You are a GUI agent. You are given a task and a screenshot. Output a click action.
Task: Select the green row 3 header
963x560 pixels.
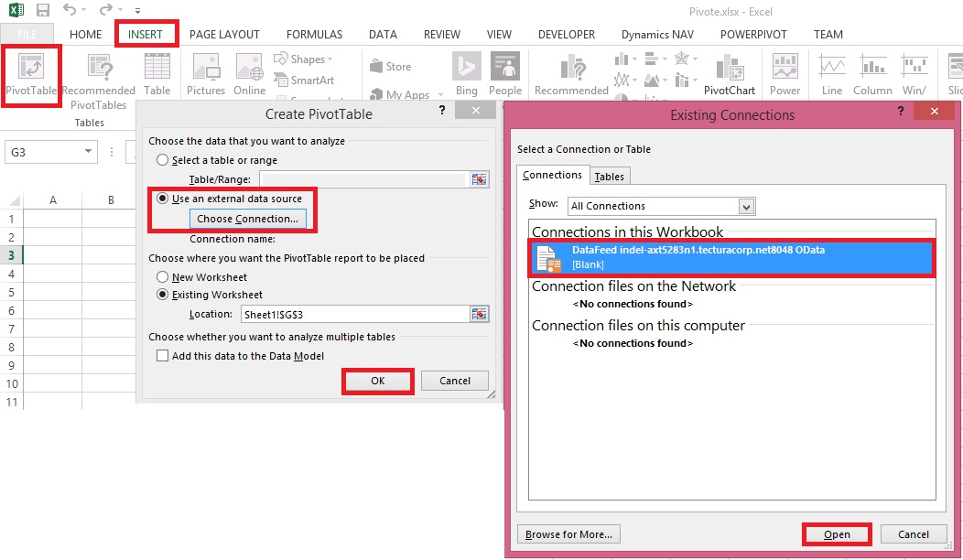[x=12, y=254]
